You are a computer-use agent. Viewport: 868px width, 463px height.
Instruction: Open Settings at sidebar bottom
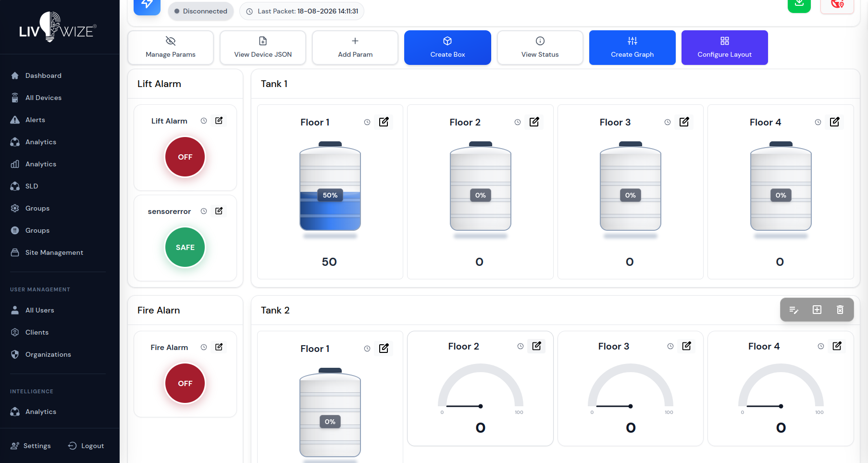coord(31,446)
